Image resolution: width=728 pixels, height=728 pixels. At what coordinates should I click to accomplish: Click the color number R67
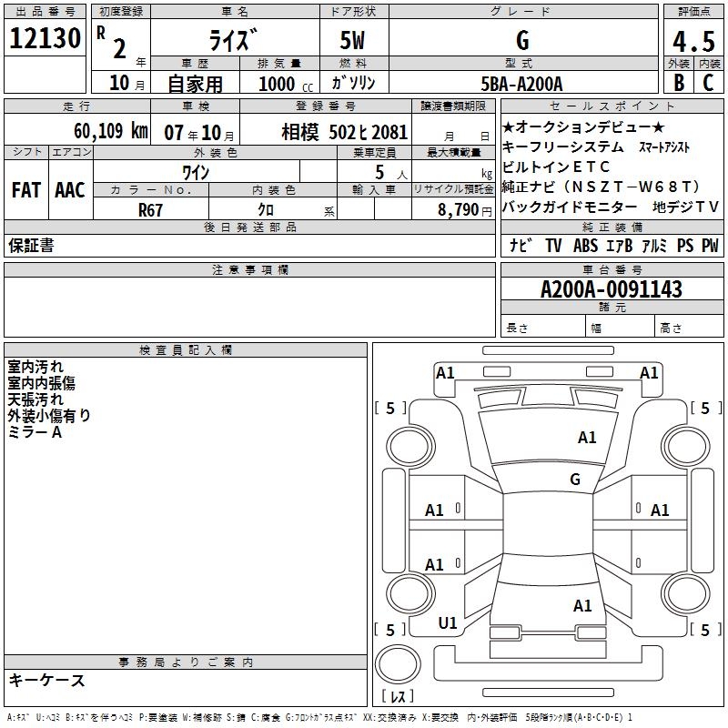coord(150,210)
